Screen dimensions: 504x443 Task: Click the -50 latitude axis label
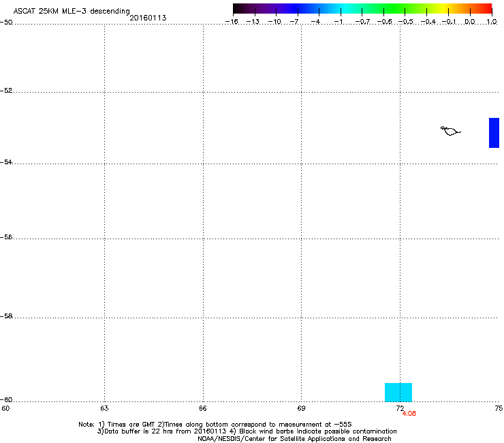(6, 22)
